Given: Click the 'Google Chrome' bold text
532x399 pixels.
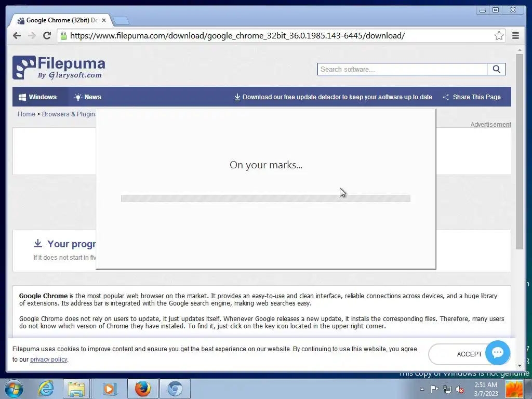Looking at the screenshot, I should point(43,296).
